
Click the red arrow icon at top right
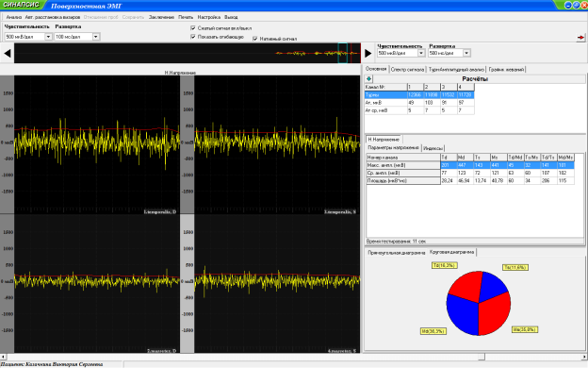[580, 37]
